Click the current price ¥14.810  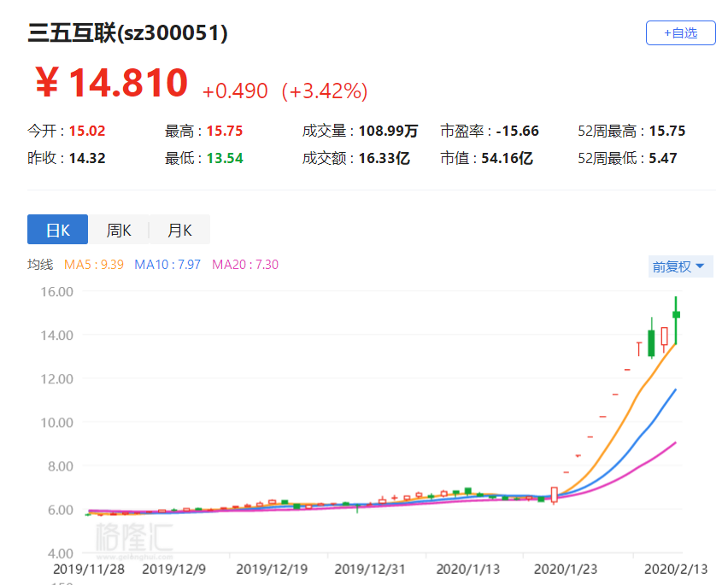(112, 83)
